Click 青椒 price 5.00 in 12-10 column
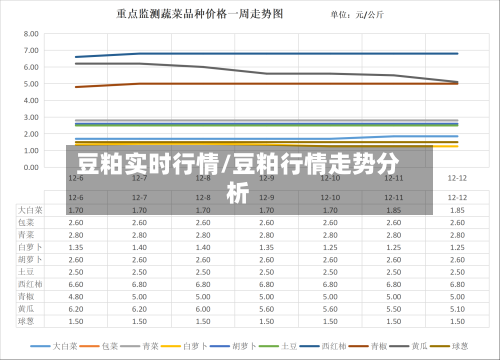The height and width of the screenshot is (360, 500). tap(330, 297)
